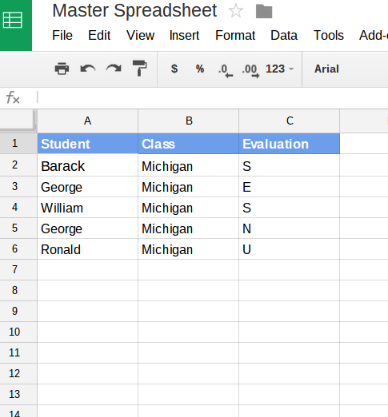Select evaluation S in Barack's row
The height and width of the screenshot is (417, 388).
[289, 166]
